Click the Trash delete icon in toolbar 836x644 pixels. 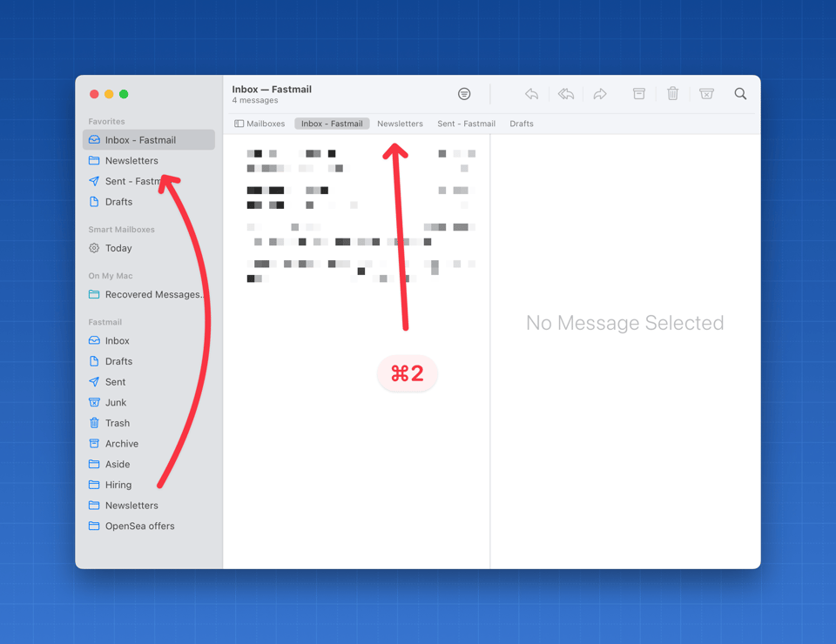pos(672,94)
